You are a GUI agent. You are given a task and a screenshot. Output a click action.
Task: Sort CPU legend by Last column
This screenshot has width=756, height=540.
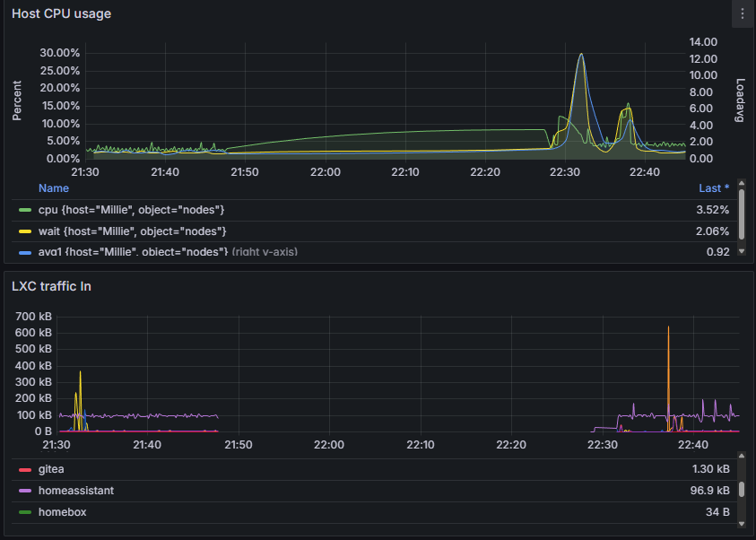[x=714, y=188]
